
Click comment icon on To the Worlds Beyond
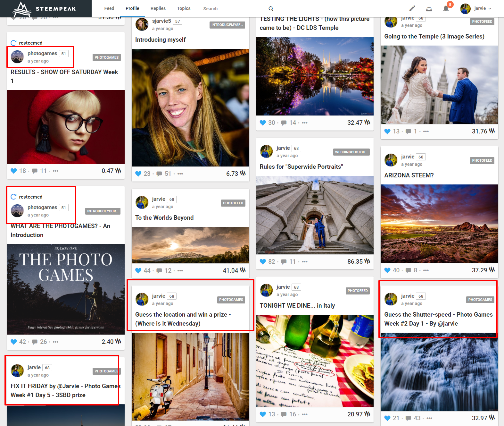click(159, 271)
